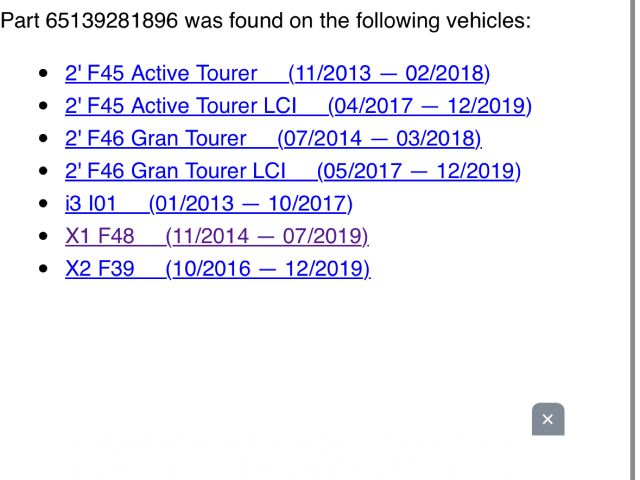Click the i3 I01 vehicle link

[91, 204]
